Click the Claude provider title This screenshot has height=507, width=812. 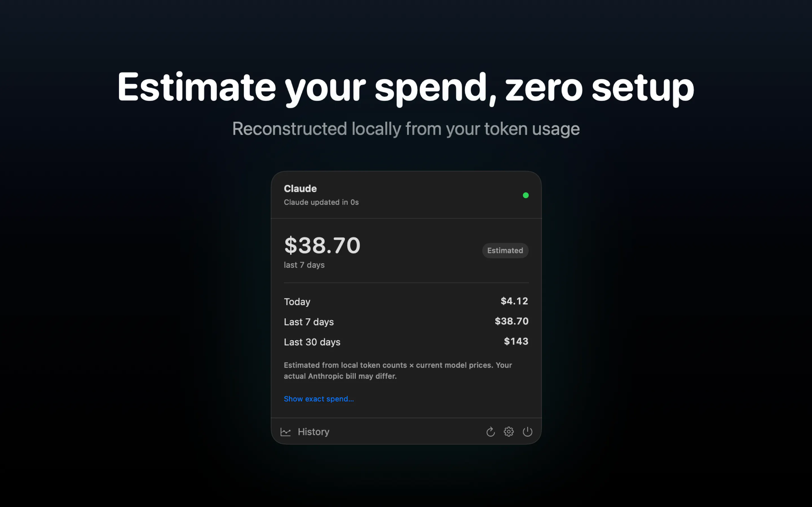[300, 189]
